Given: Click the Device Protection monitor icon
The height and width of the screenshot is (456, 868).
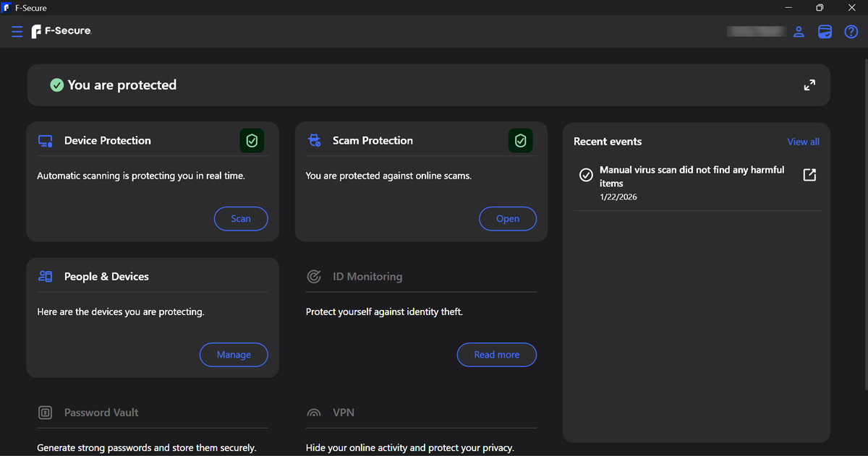Looking at the screenshot, I should 46,141.
